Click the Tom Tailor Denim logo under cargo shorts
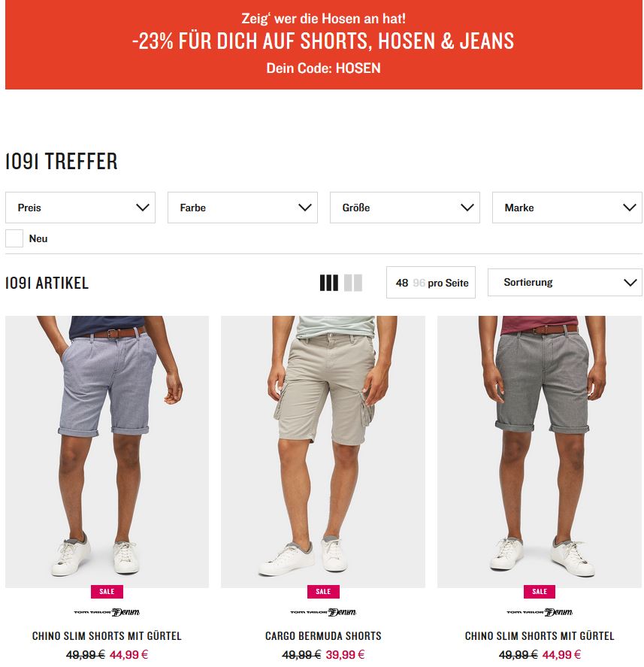Image resolution: width=644 pixels, height=667 pixels. 323,612
